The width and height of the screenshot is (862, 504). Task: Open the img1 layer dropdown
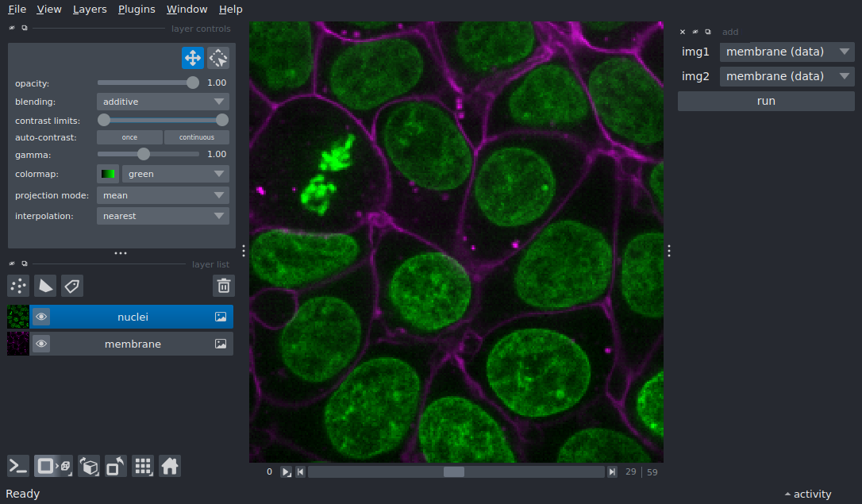(x=787, y=52)
